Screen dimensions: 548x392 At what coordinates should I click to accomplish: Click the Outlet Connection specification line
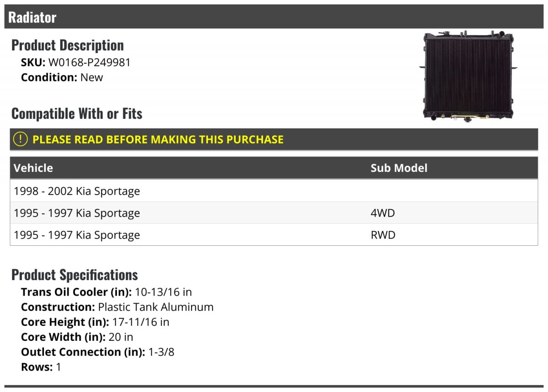coord(98,352)
